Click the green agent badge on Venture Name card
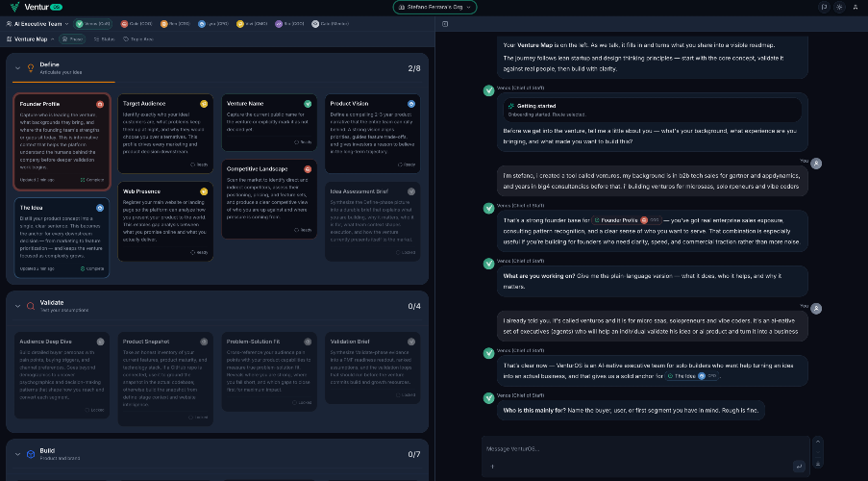Image resolution: width=868 pixels, height=481 pixels. point(308,104)
